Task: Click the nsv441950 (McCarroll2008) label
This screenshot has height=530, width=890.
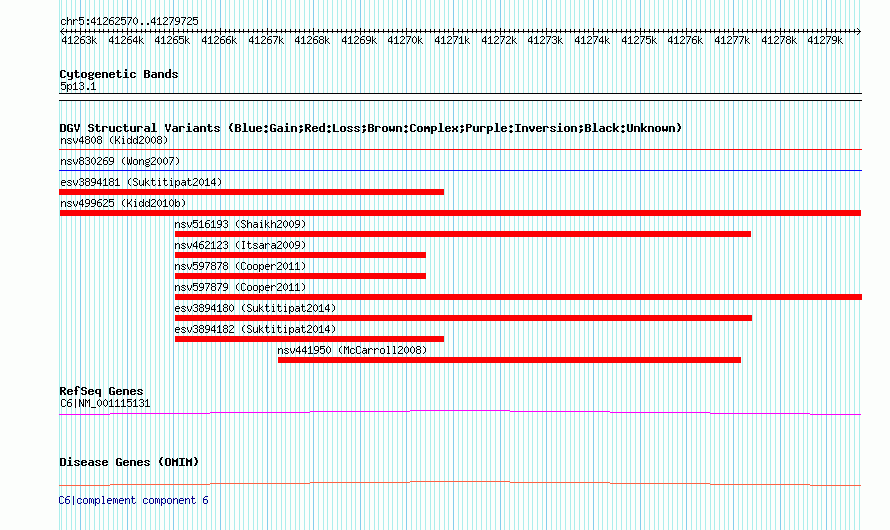Action: 352,350
